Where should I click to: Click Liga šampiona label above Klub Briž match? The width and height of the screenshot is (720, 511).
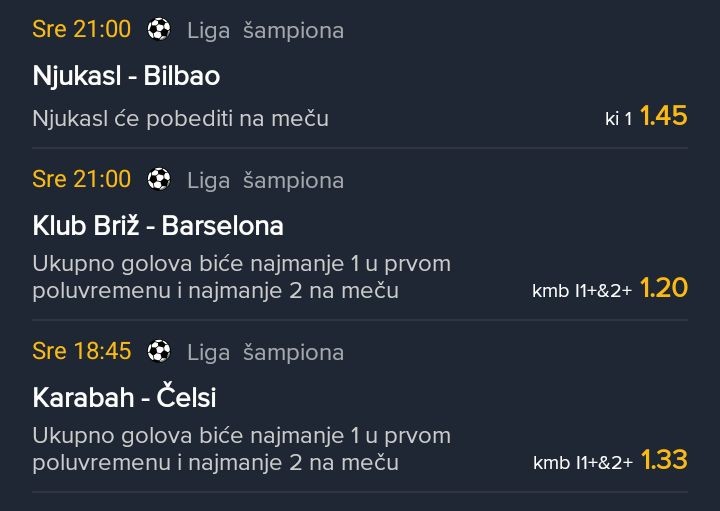coord(265,181)
